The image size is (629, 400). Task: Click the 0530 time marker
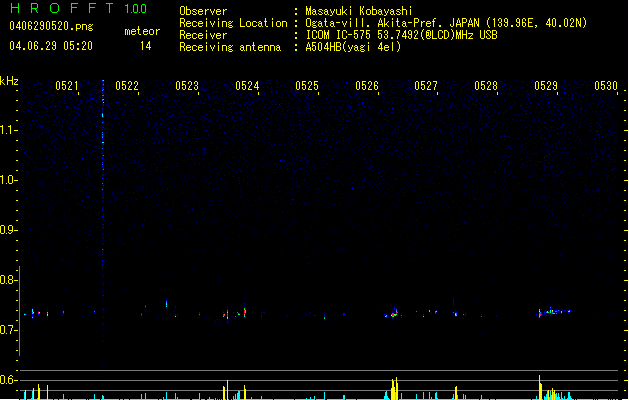[606, 86]
